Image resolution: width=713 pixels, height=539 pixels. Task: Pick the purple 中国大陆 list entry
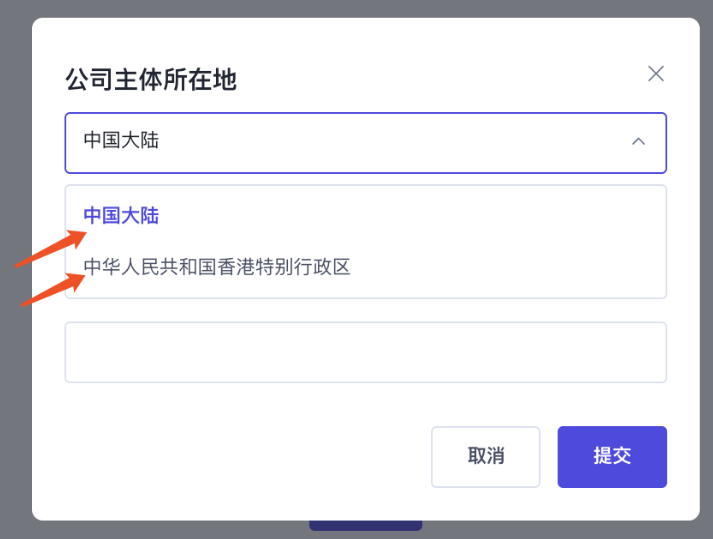point(121,215)
